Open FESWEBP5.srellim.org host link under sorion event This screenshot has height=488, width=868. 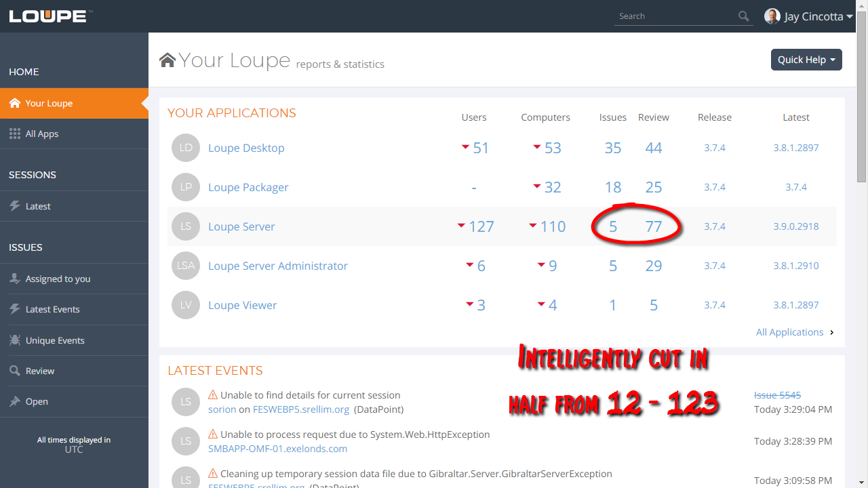click(301, 409)
